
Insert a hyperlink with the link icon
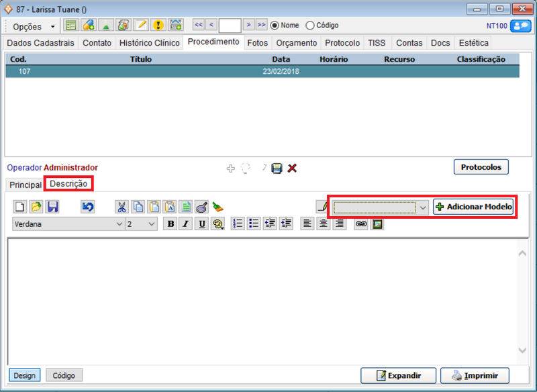pos(361,224)
